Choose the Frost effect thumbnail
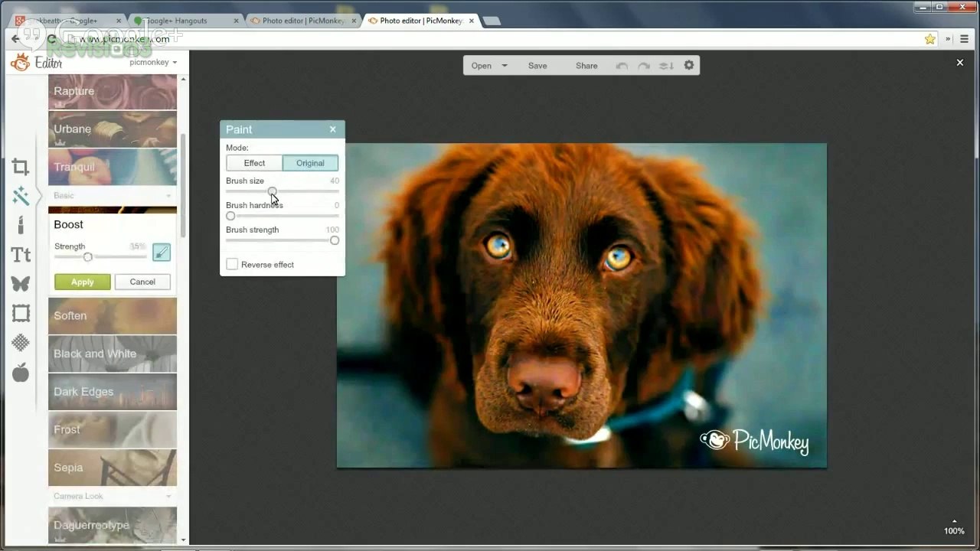 click(x=112, y=429)
